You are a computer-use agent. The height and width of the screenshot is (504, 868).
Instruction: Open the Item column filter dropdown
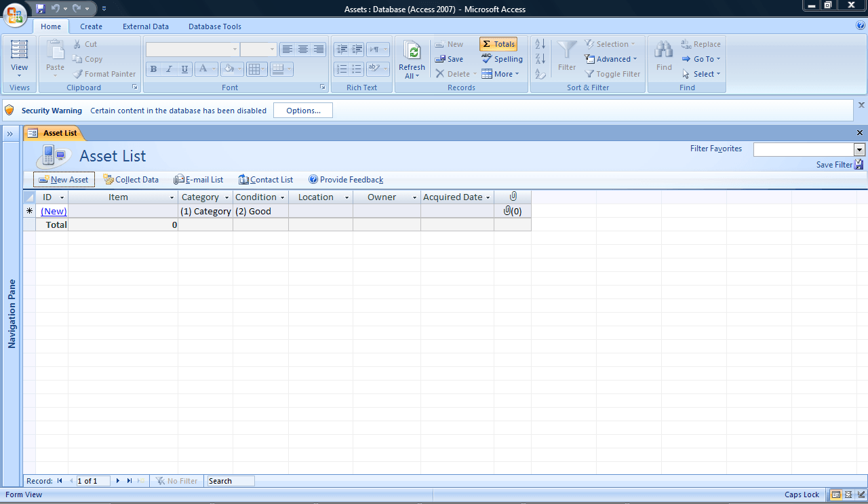(x=172, y=197)
